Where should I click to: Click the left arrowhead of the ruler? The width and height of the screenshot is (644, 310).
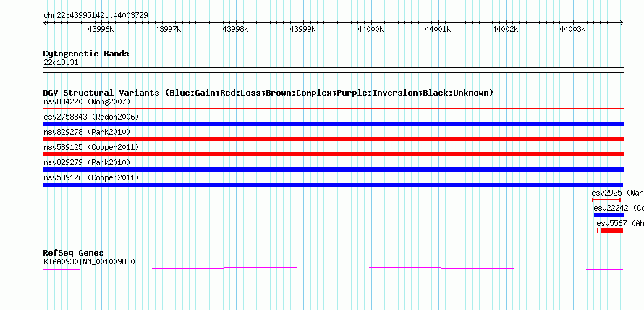[45, 23]
